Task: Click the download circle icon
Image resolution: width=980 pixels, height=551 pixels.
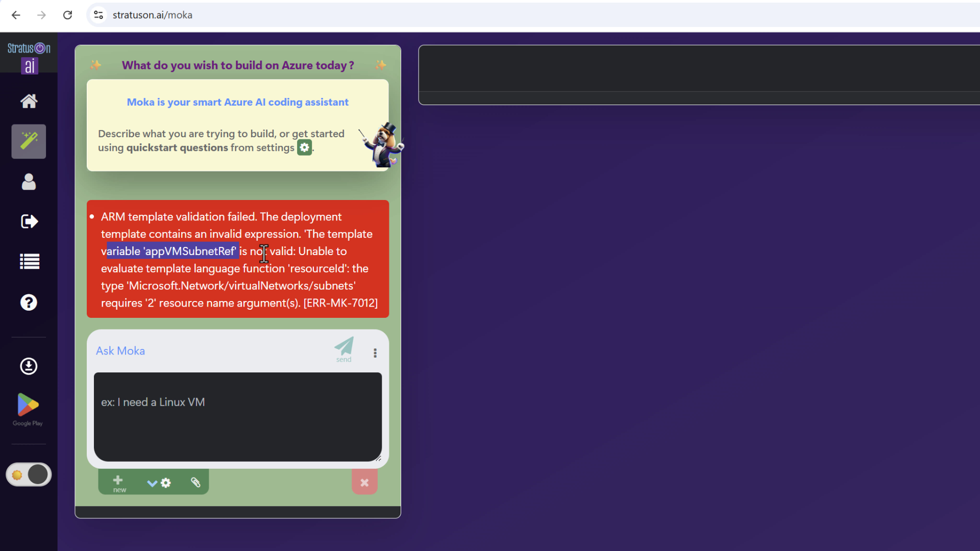Action: pos(29,366)
